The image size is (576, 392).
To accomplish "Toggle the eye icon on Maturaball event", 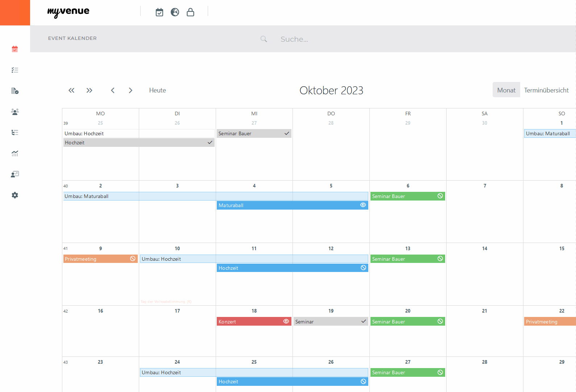I will [363, 205].
